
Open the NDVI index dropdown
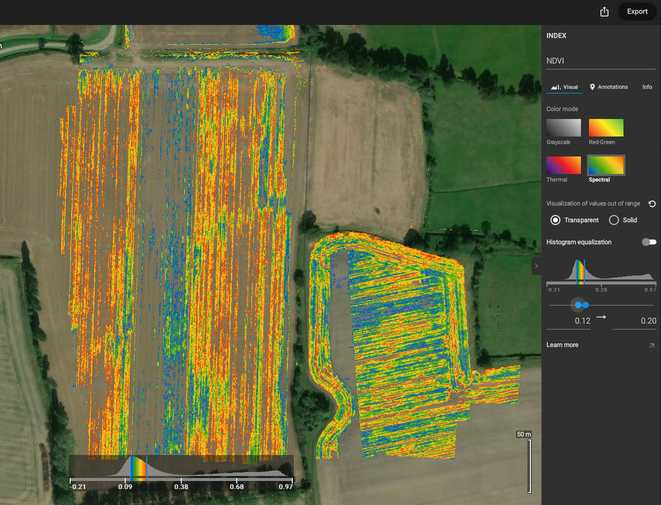[x=600, y=61]
